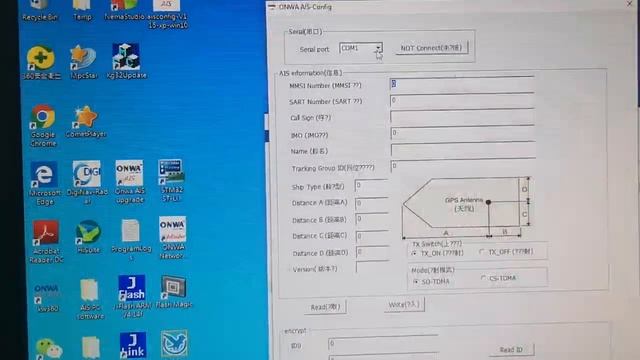Viewport: 640px width, 360px height.
Task: Select the TX_OFF radio button
Action: point(482,252)
